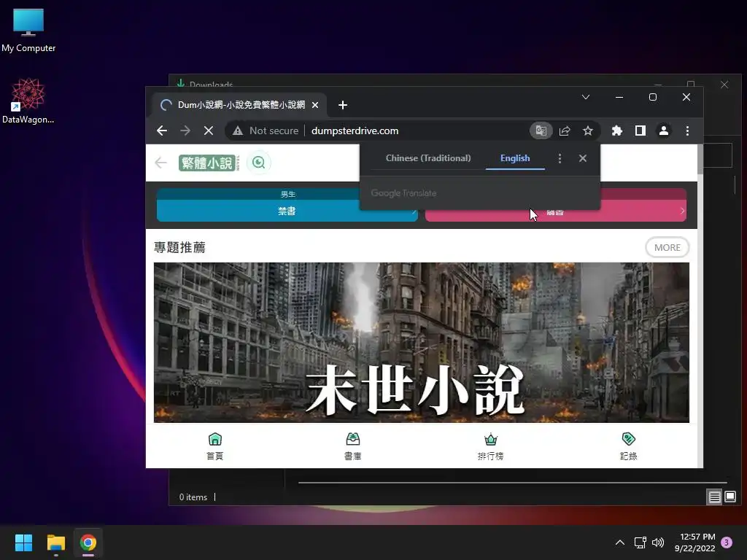This screenshot has width=747, height=560.
Task: Click the 繁體小說 site logo
Action: [x=209, y=163]
